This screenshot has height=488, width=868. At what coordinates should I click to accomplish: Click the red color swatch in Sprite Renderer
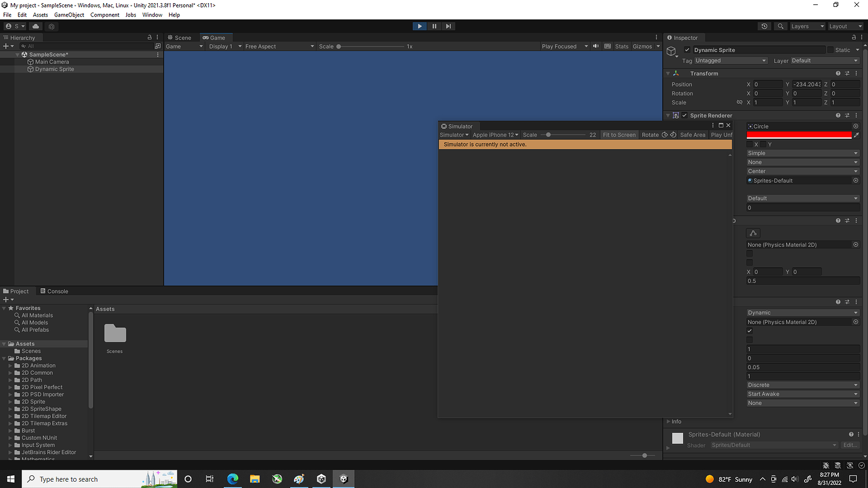[x=799, y=134]
